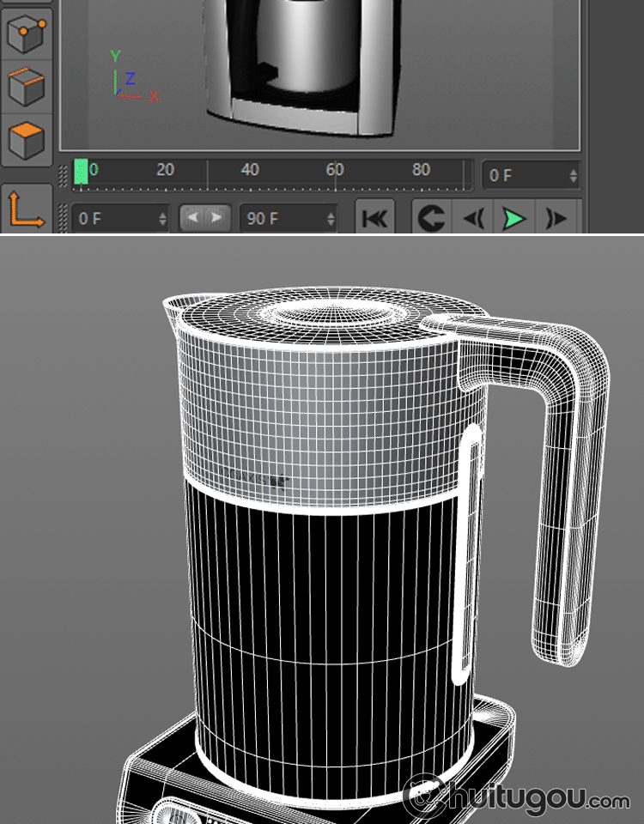The width and height of the screenshot is (644, 824).
Task: Play the animation forward with green arrow
Action: [x=513, y=219]
